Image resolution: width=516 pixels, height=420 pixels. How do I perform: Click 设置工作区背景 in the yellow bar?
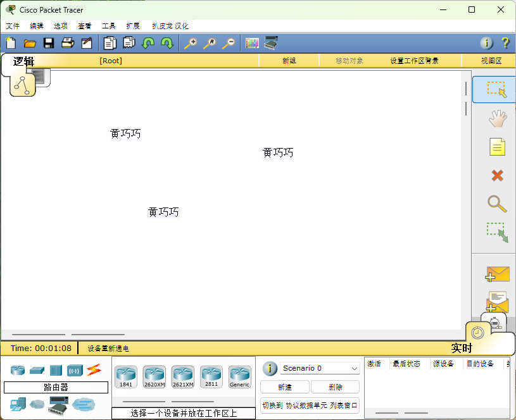coord(414,61)
